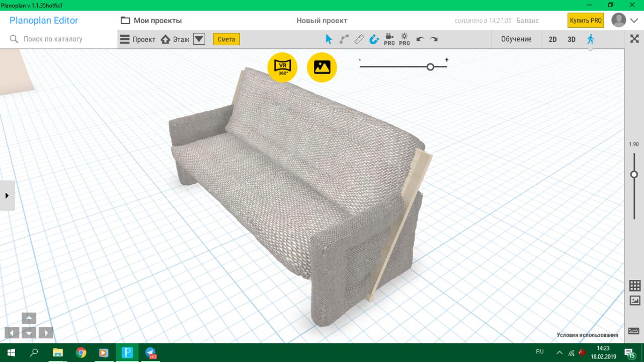
Task: Click the plus end of horizontal slider
Action: point(446,60)
